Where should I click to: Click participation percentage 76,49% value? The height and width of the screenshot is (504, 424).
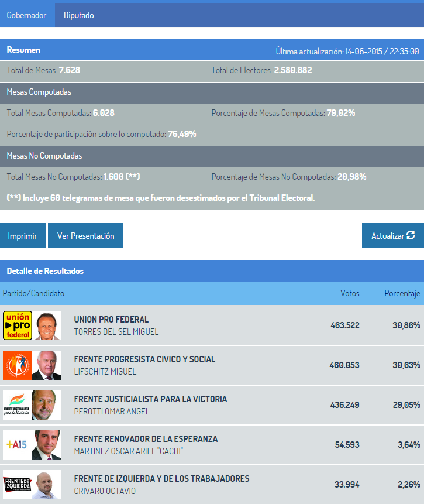(x=182, y=134)
